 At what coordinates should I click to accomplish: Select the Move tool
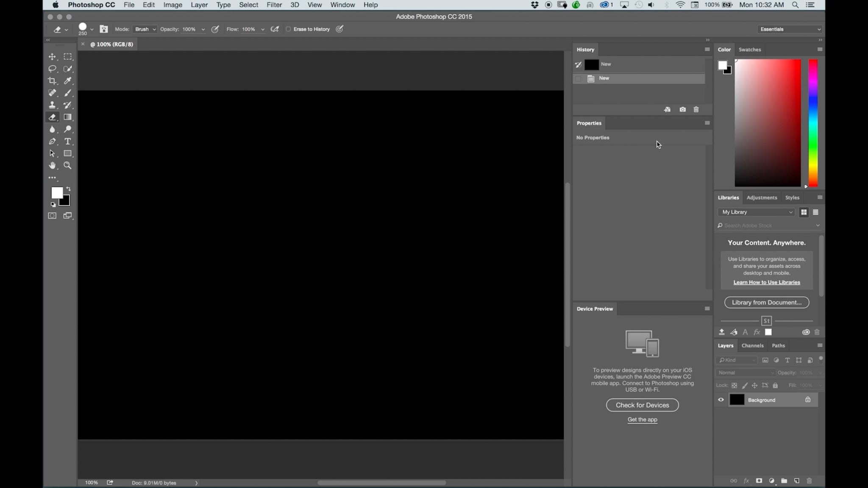tap(52, 56)
